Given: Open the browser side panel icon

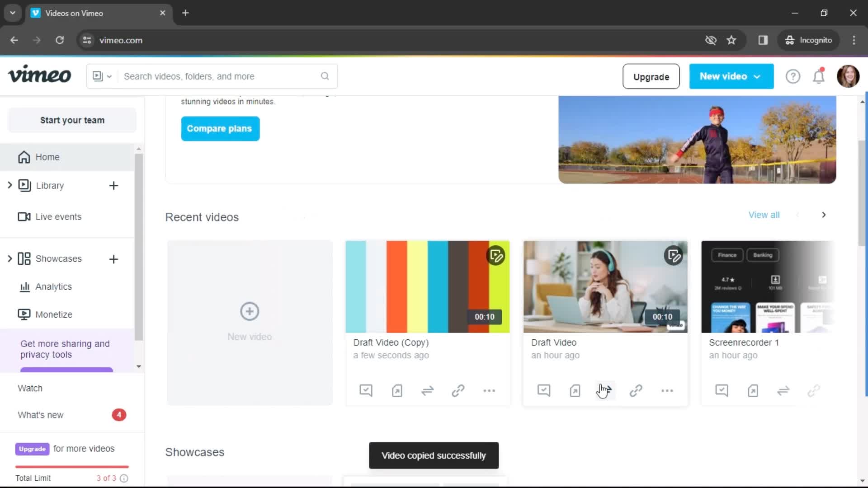Looking at the screenshot, I should pos(763,40).
